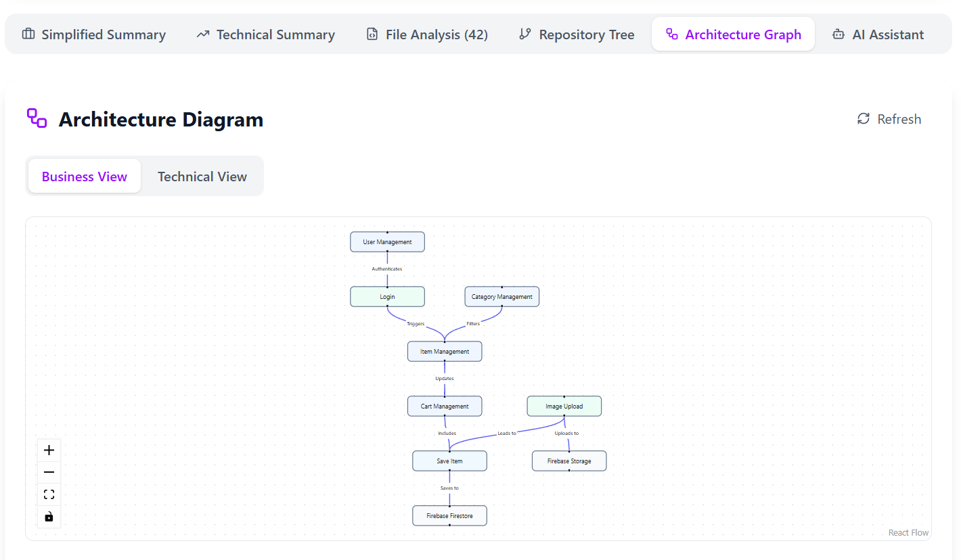Click the zoom out icon on diagram controls
The image size is (961, 560).
(49, 471)
